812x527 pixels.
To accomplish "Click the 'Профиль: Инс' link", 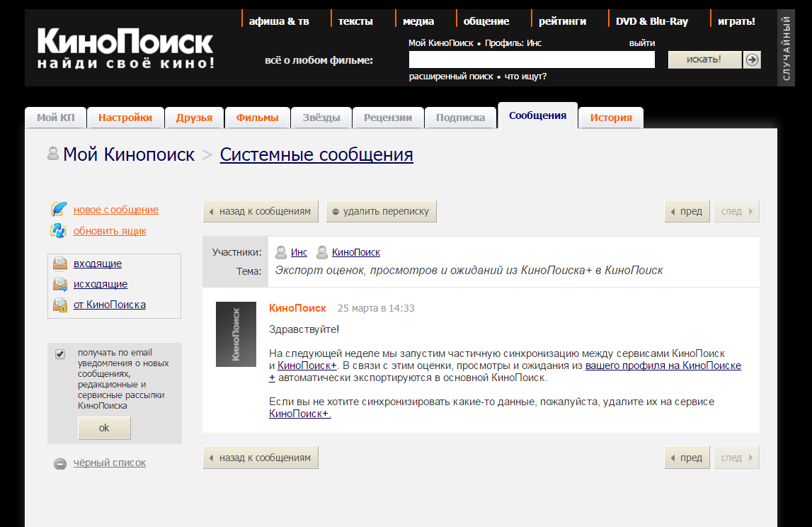I will coord(513,43).
